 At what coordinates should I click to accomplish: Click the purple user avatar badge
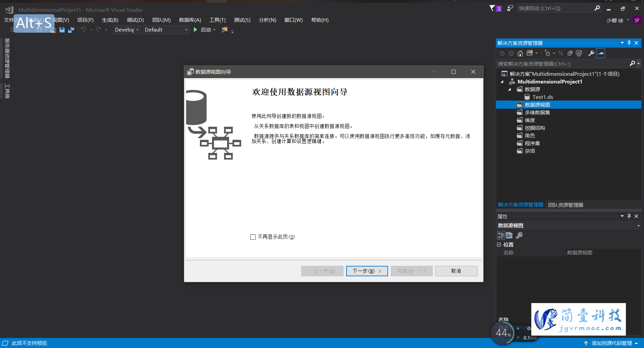(637, 20)
